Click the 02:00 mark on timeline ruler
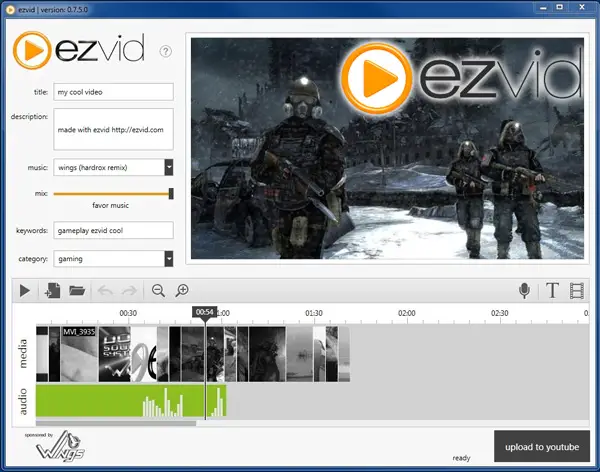600x472 pixels. (x=407, y=313)
